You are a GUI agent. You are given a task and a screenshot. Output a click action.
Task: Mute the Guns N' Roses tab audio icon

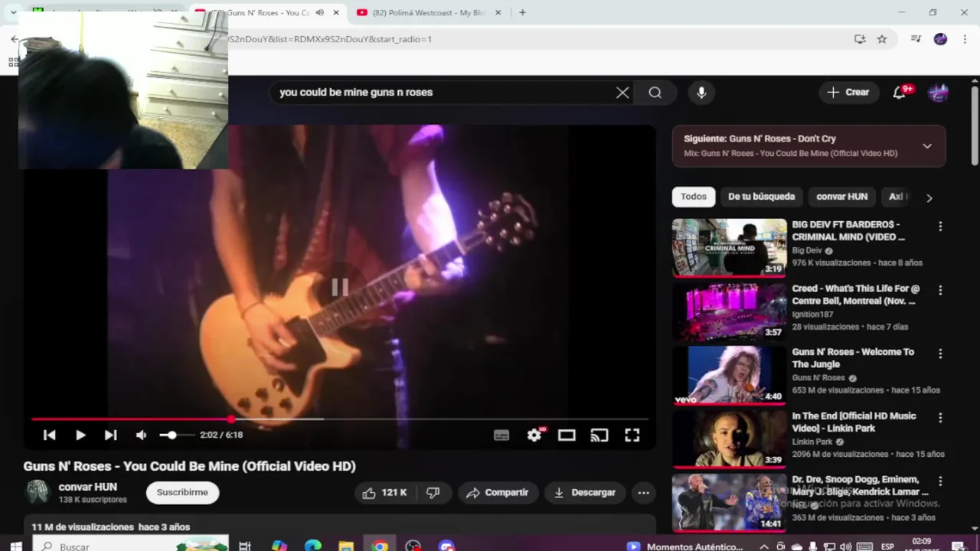point(320,13)
